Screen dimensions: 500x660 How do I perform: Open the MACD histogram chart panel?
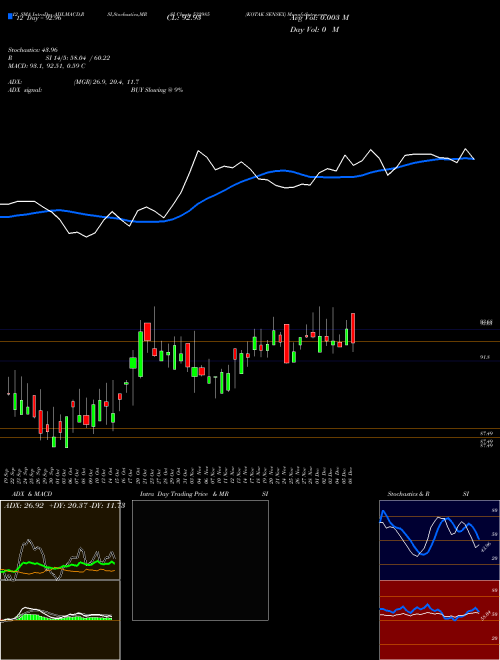pyautogui.click(x=60, y=620)
